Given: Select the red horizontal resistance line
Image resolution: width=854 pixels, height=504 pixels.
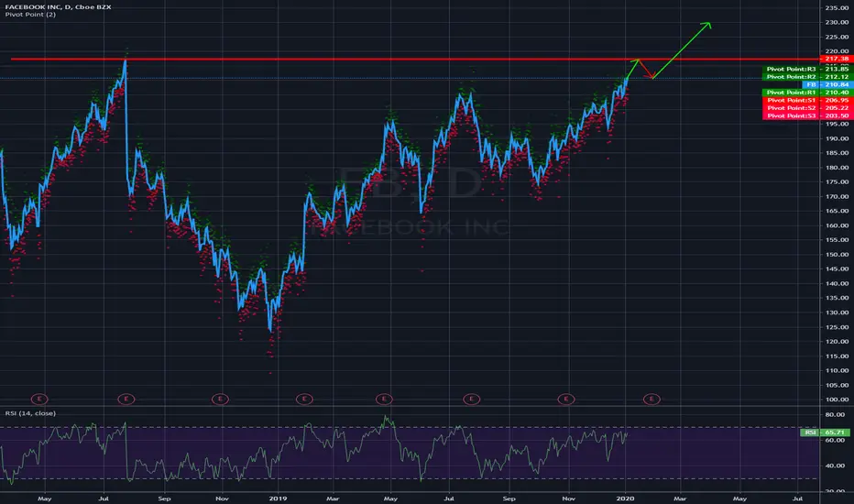Looking at the screenshot, I should tap(414, 59).
